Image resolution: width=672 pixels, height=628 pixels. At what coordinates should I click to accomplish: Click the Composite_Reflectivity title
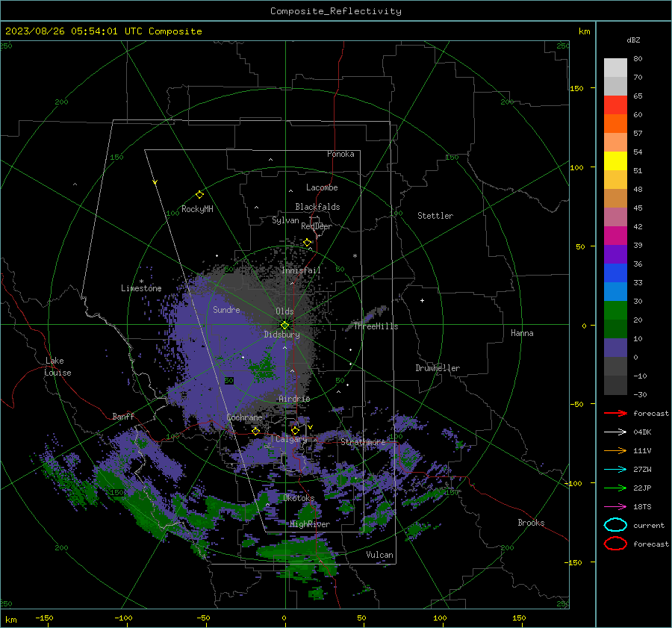pyautogui.click(x=335, y=11)
